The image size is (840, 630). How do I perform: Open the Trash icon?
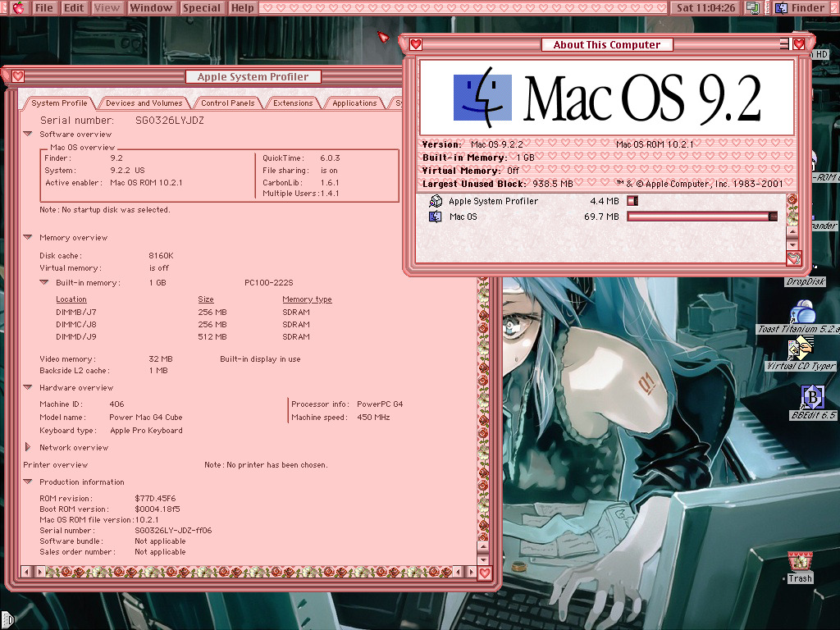[800, 562]
